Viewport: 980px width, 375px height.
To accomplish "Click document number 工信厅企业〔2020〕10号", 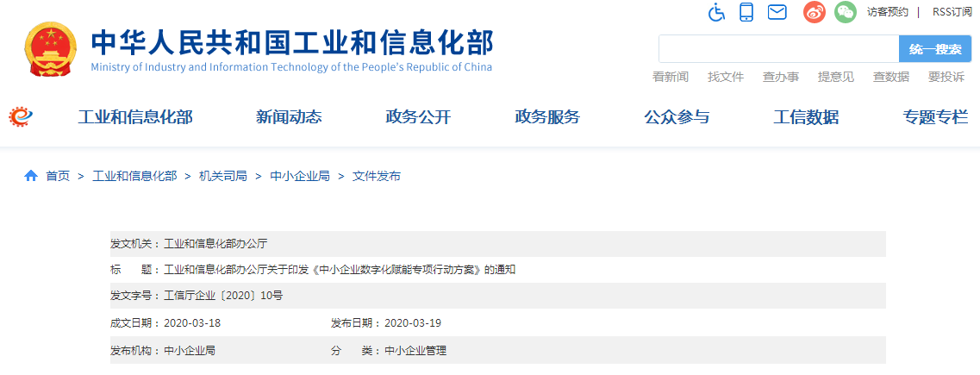I will coord(223,296).
